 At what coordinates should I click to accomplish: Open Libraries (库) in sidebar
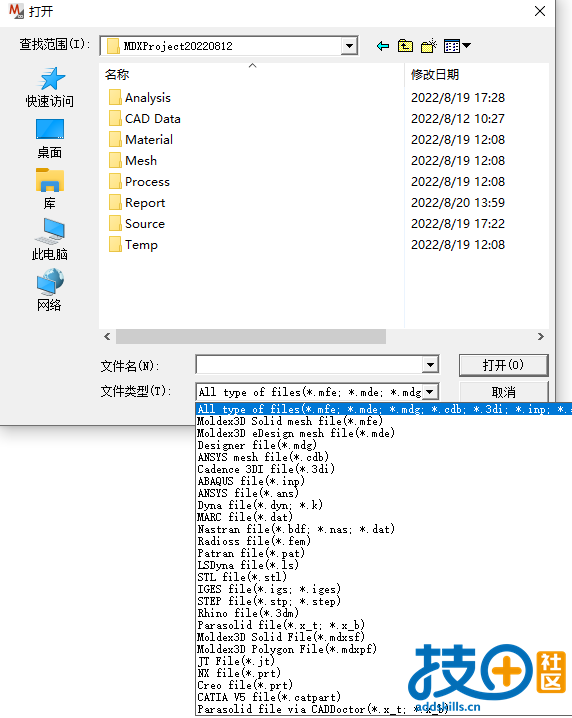[50, 189]
